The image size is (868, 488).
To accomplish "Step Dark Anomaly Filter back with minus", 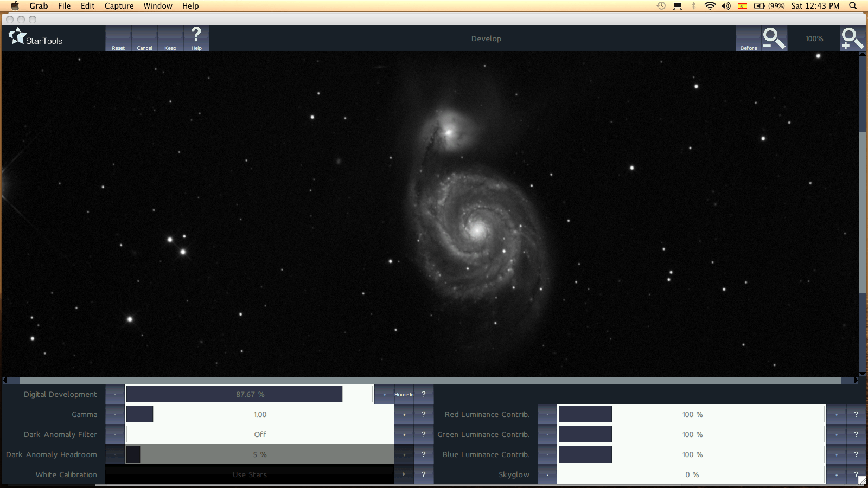I will point(115,434).
